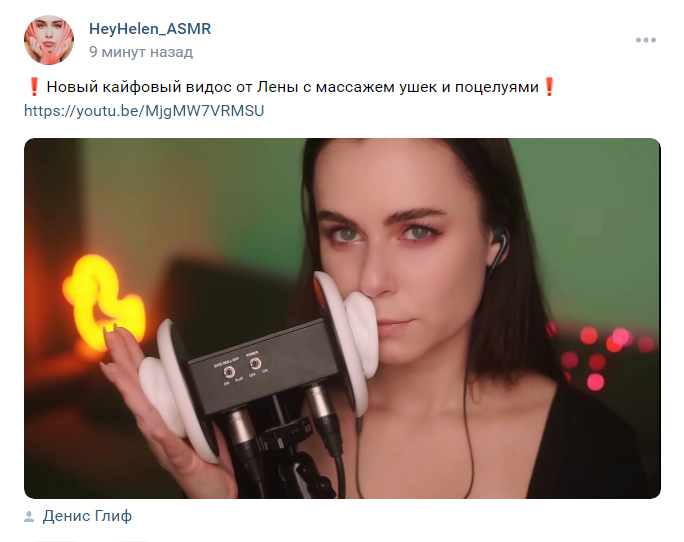Expand the three-dot post actions menu
The image size is (684, 542).
(646, 40)
